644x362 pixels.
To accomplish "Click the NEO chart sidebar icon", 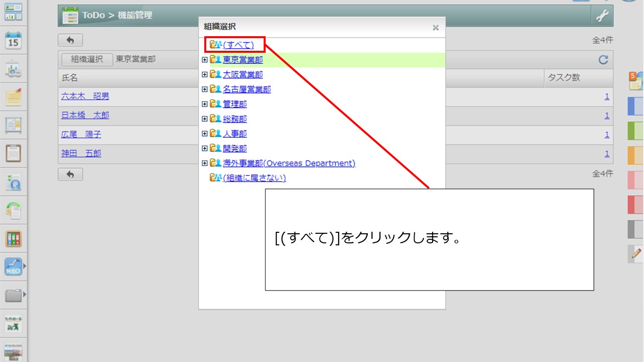I will 13,266.
